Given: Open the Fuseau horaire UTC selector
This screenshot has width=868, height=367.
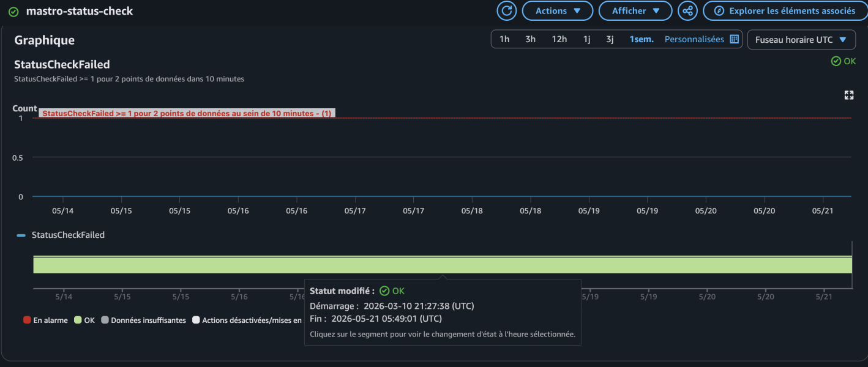Looking at the screenshot, I should tap(801, 39).
